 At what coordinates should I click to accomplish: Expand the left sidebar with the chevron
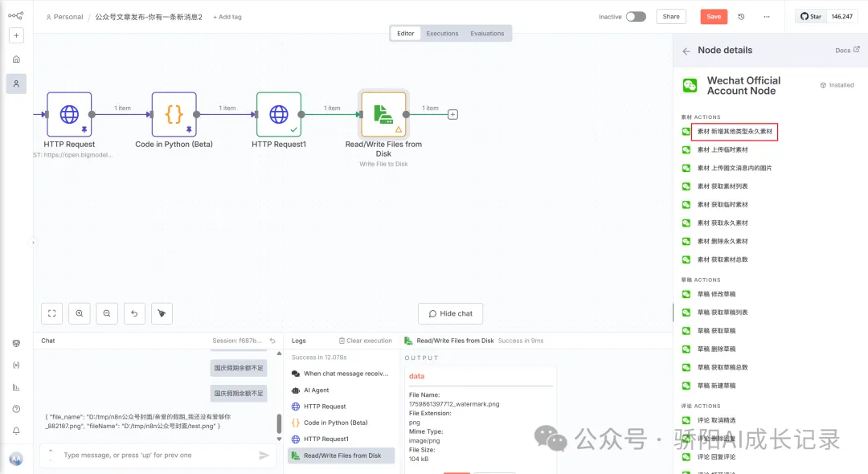pyautogui.click(x=33, y=243)
